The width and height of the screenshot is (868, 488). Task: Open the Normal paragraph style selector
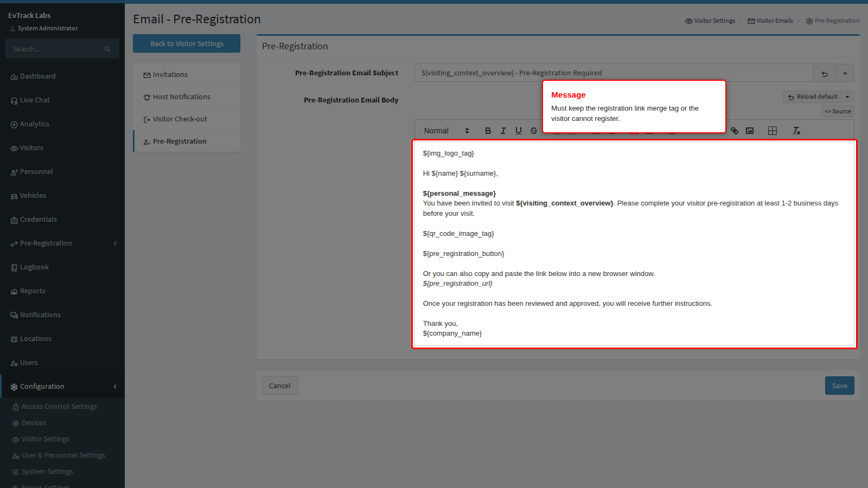tap(446, 131)
